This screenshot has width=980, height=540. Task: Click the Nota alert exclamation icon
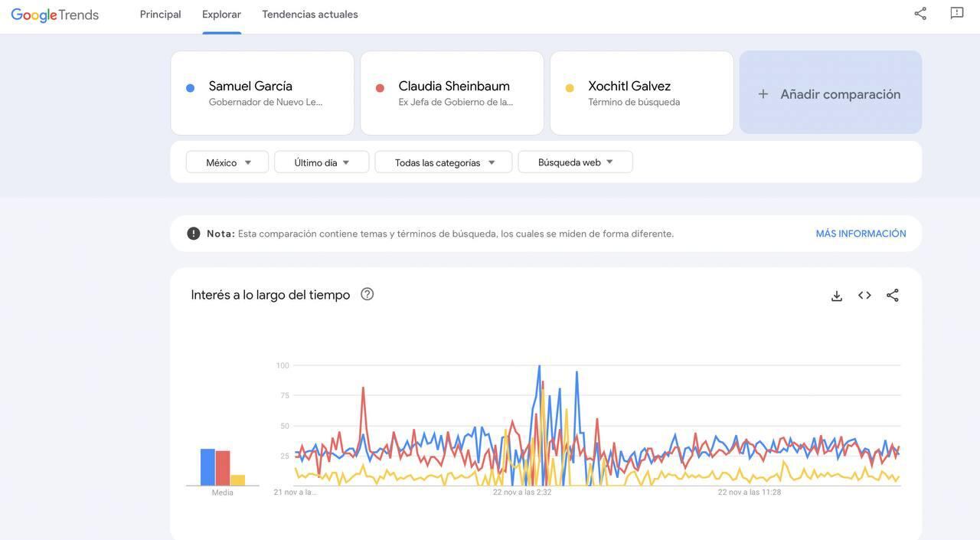pos(188,231)
